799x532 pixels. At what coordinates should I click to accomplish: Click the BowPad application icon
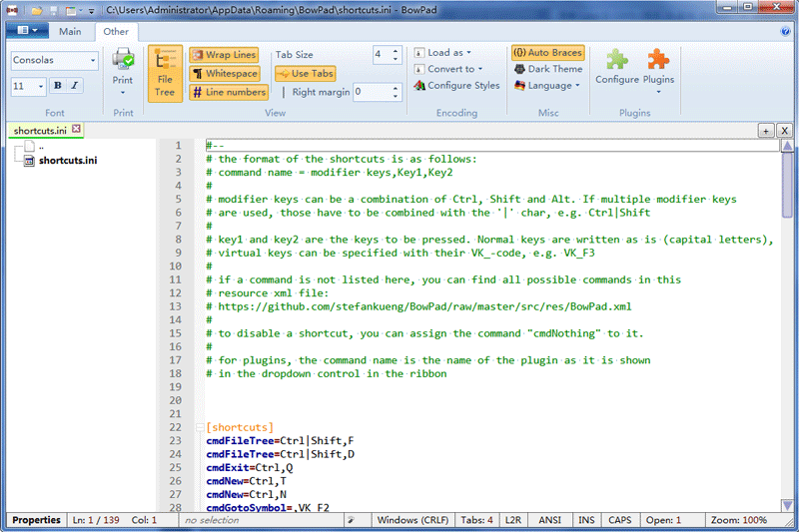click(x=12, y=10)
